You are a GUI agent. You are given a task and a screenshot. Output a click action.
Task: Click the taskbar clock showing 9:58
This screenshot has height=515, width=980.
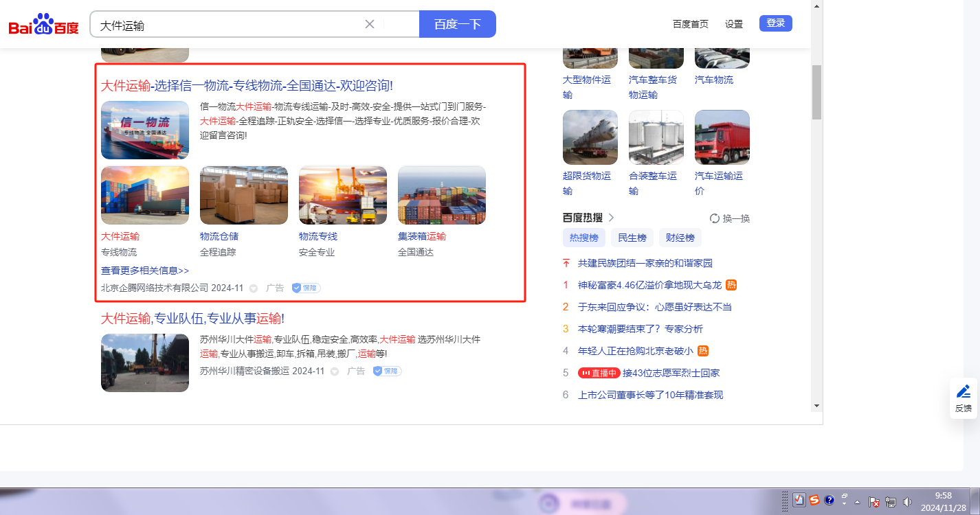click(944, 501)
